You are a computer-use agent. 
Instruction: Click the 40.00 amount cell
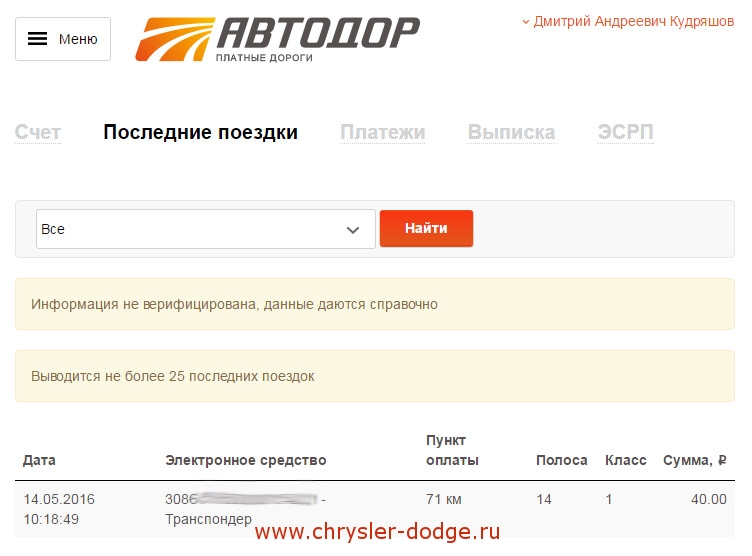(x=709, y=499)
